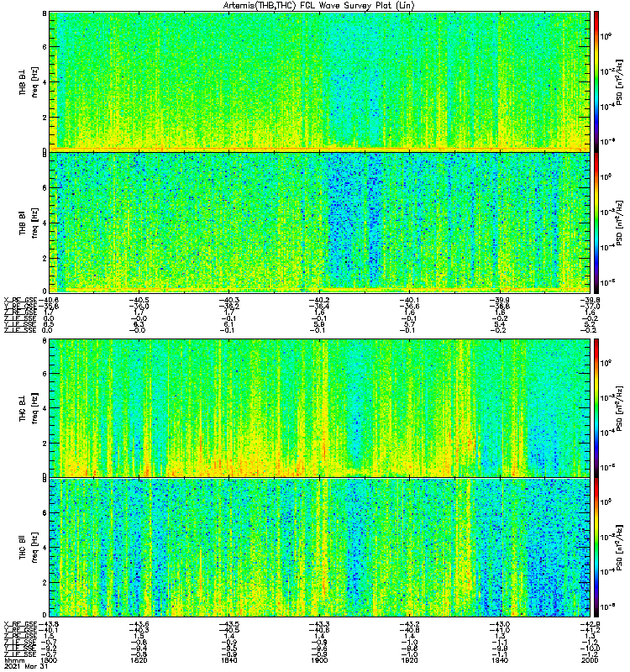Click the '1940' time tick label
Viewport: 630px width, 672px height.
point(500,660)
